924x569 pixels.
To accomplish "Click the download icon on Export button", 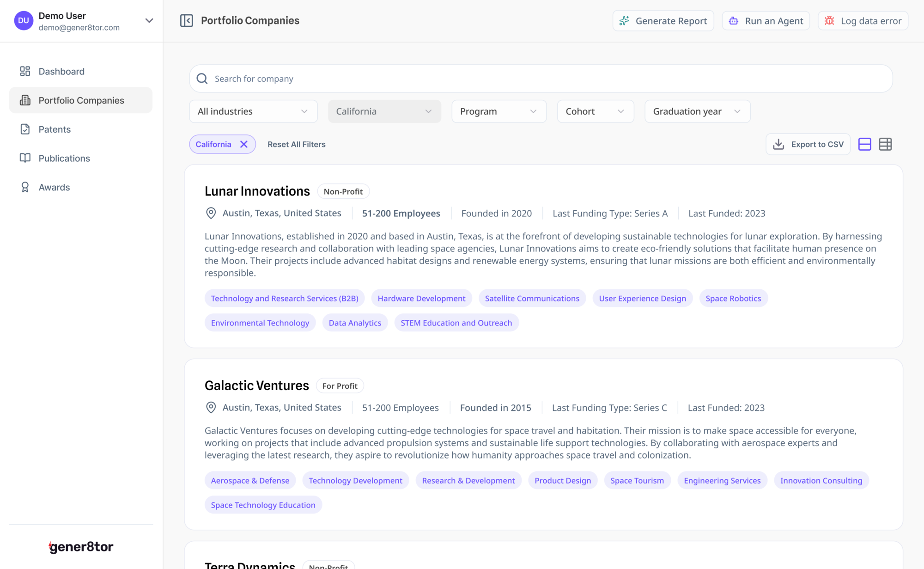I will pyautogui.click(x=778, y=144).
